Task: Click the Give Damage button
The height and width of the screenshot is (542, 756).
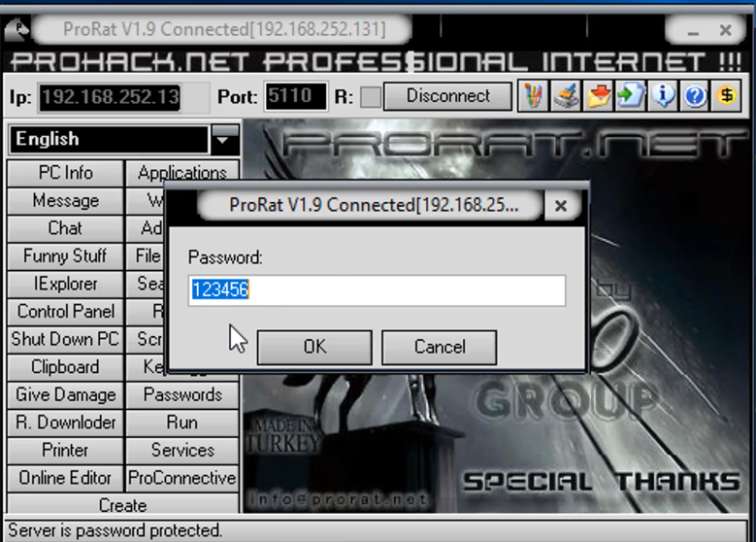Action: point(66,394)
